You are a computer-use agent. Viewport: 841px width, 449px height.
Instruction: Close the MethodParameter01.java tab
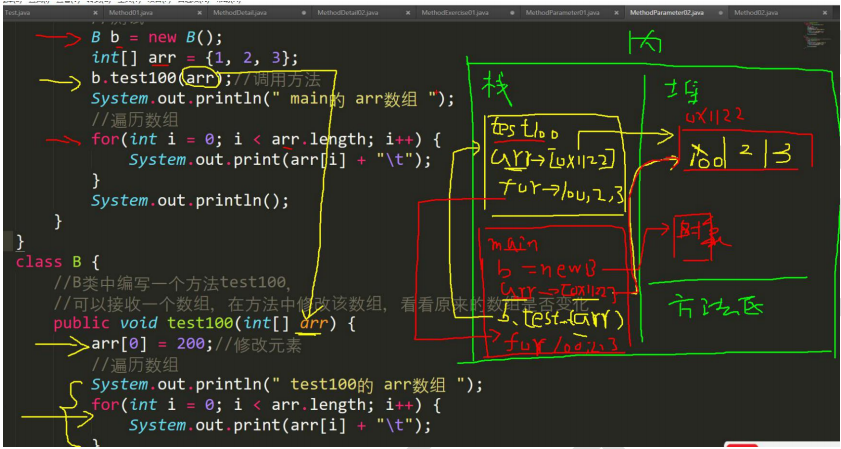(x=617, y=12)
